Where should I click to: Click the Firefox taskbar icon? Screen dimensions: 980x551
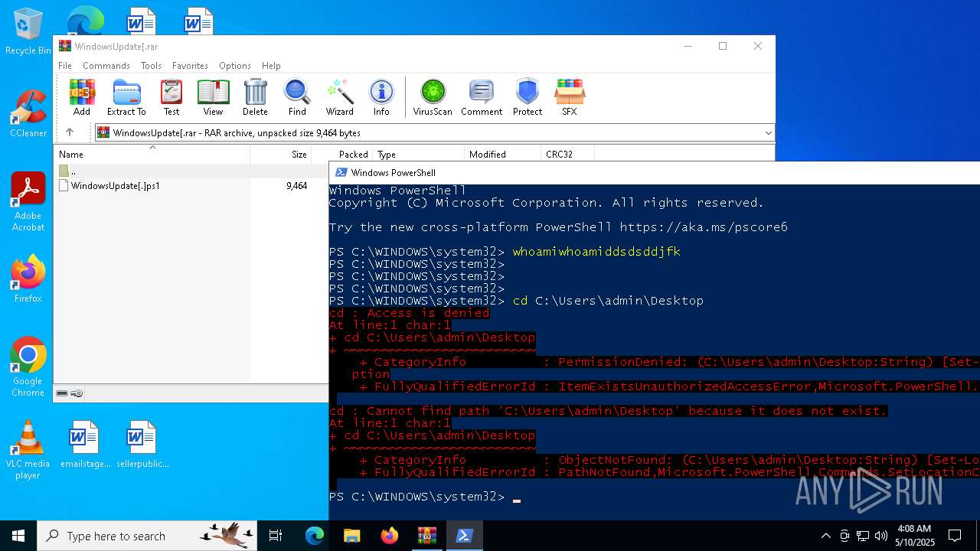389,536
